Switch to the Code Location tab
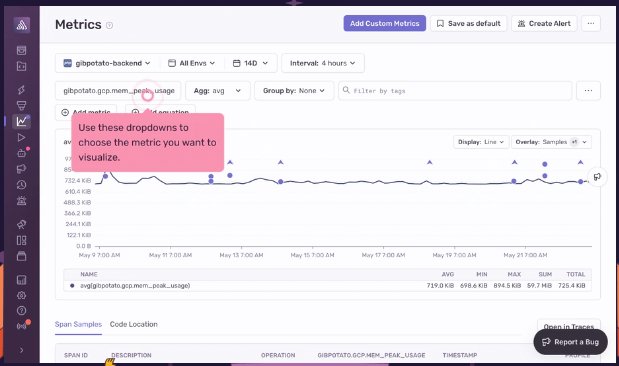 point(133,324)
